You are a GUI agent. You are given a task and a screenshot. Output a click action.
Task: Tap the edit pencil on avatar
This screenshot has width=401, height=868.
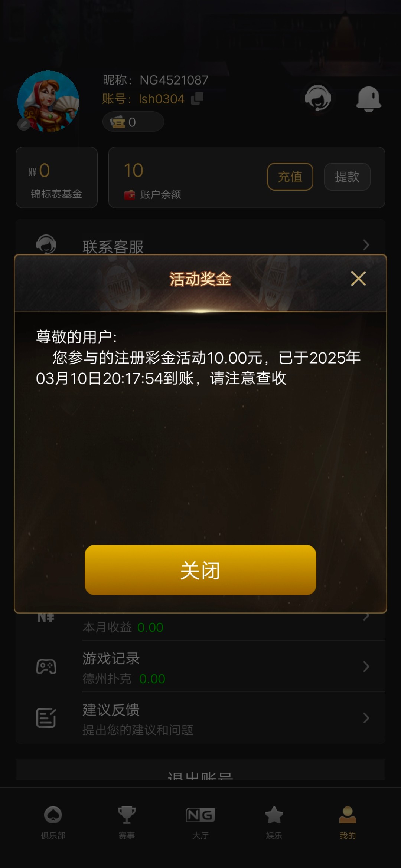tap(24, 125)
